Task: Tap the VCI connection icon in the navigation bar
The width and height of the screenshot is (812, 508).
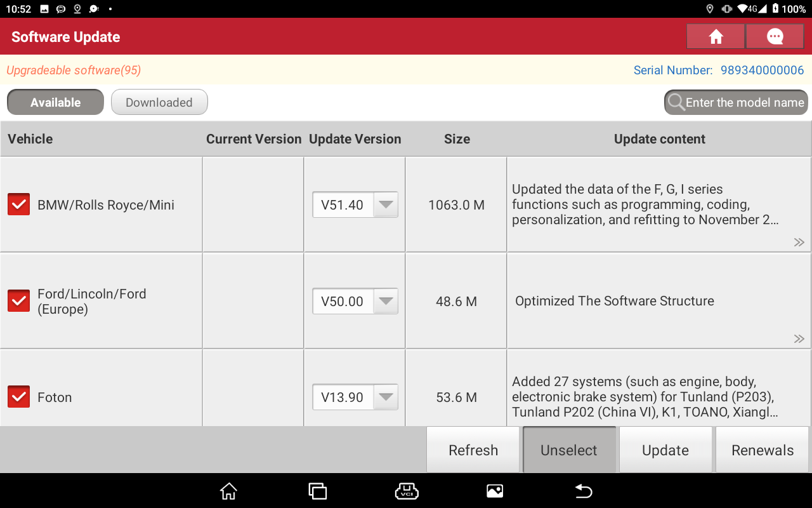Action: (x=406, y=491)
